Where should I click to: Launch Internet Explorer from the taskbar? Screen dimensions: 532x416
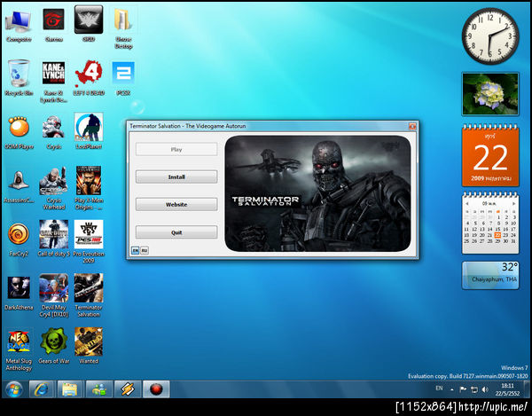click(41, 389)
